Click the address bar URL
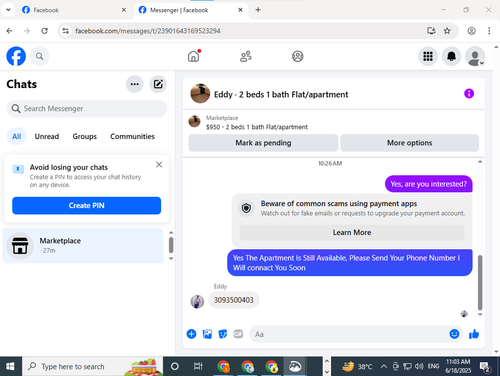The image size is (500, 376). click(148, 31)
